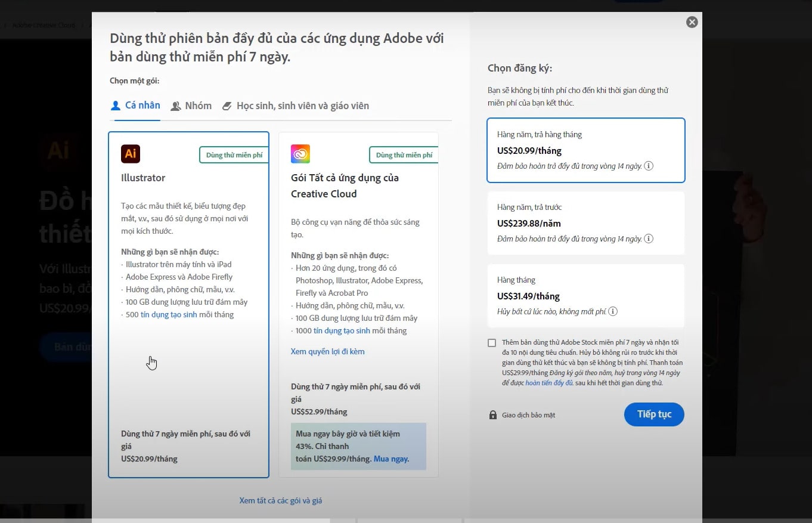Screen dimensions: 812x523
Task: Tick the Adobe Stock free trial checkbox
Action: 492,343
